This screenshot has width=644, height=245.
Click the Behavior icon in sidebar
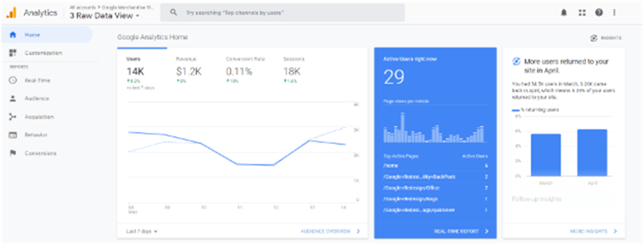13,135
